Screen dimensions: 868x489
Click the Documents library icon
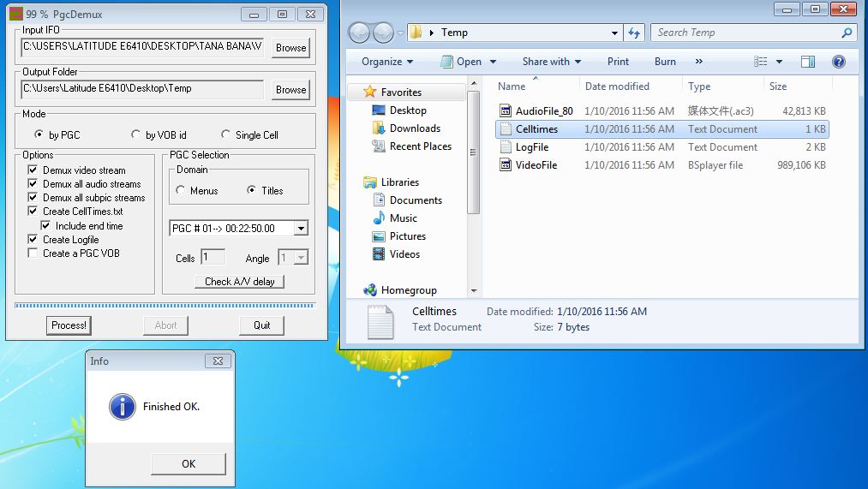(379, 200)
